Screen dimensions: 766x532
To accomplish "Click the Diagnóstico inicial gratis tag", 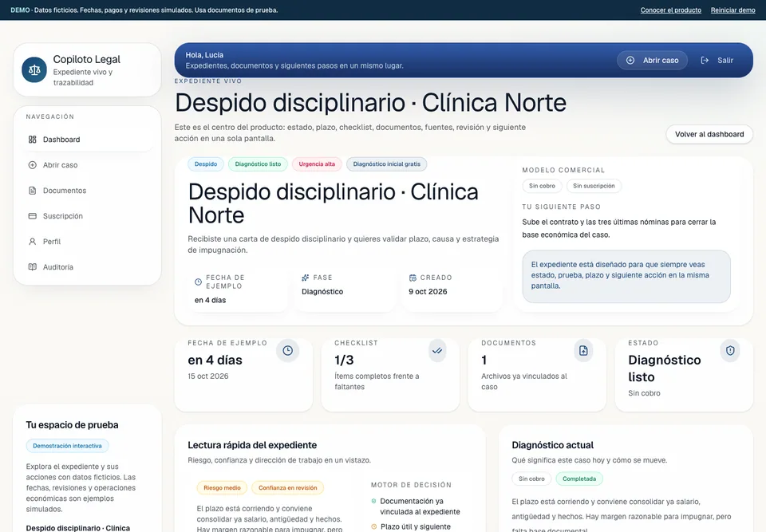I will [386, 164].
